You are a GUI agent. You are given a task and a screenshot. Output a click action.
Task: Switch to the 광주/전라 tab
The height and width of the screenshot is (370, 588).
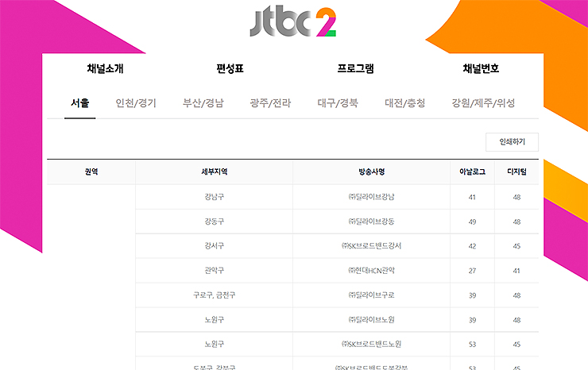(x=270, y=103)
